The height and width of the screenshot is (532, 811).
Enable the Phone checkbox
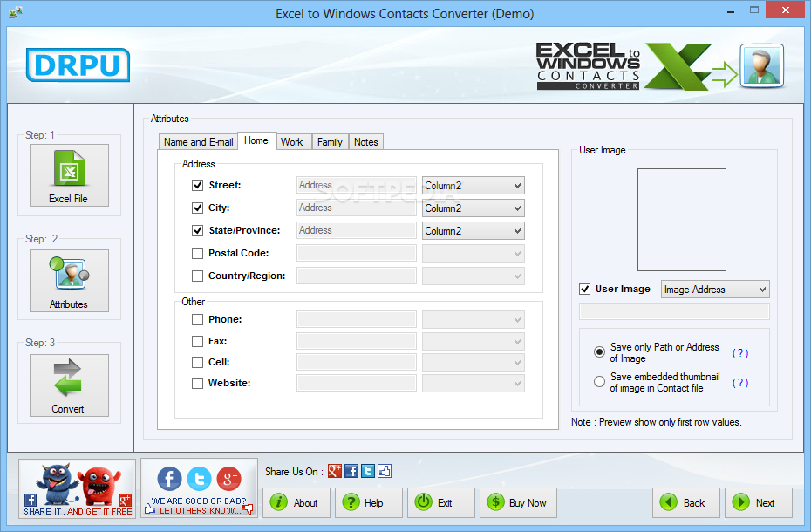tap(198, 320)
